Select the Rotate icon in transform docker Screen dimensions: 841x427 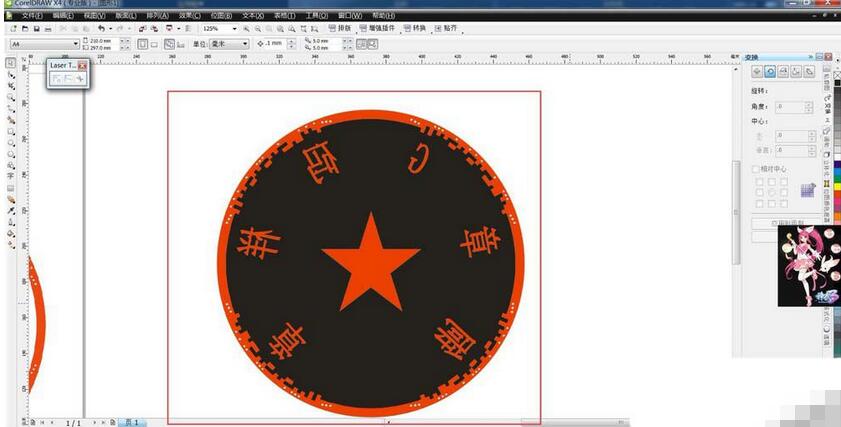tap(770, 72)
